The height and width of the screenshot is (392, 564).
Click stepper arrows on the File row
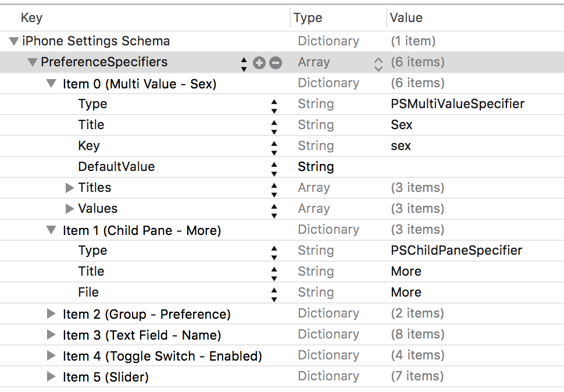point(274,293)
